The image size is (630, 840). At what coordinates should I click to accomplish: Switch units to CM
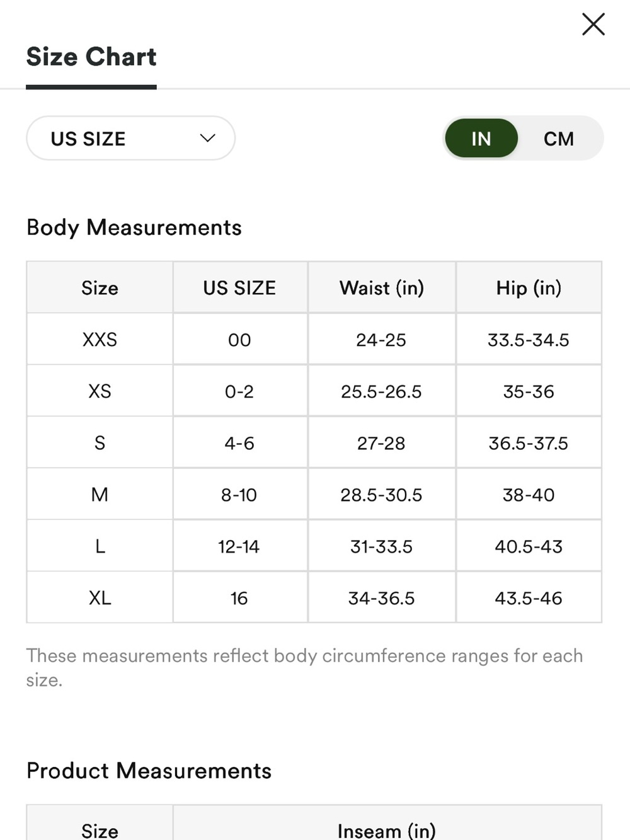(559, 139)
